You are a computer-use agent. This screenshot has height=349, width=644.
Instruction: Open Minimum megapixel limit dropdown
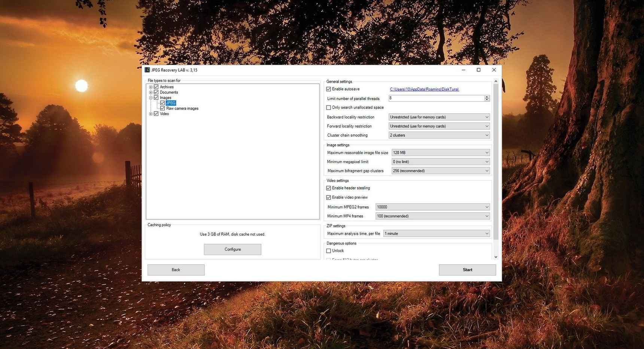click(x=441, y=162)
